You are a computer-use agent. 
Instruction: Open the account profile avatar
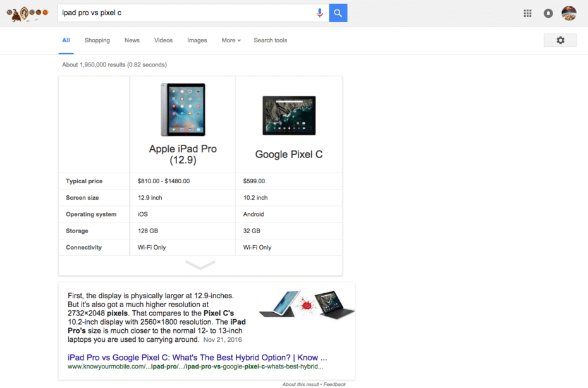coord(569,13)
